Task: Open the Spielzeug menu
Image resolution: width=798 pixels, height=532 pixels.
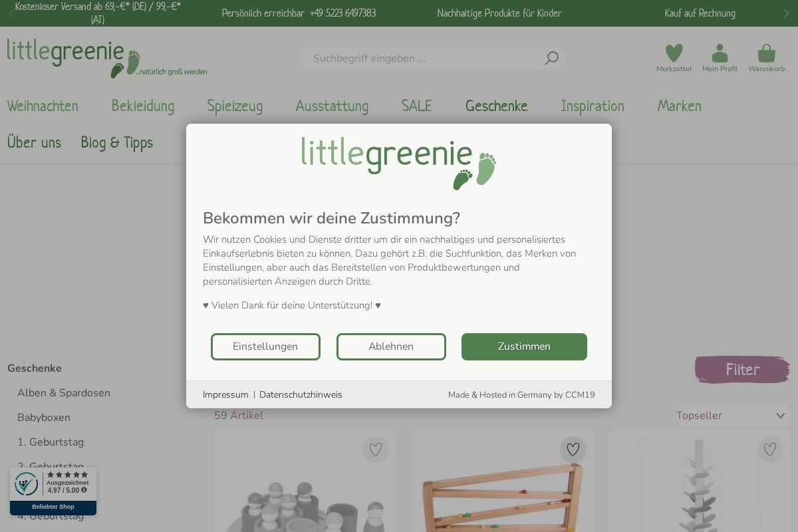Action: (x=235, y=106)
